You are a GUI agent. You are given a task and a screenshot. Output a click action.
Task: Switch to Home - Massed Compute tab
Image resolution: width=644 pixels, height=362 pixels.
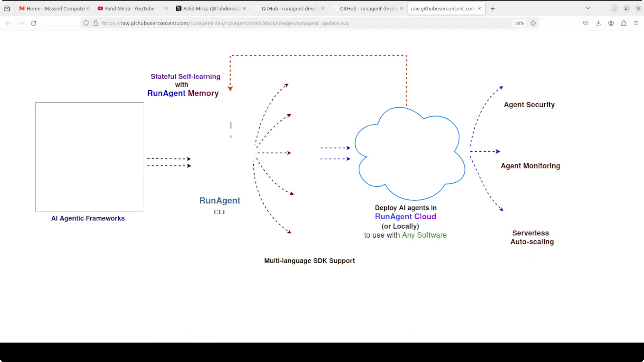[x=52, y=9]
